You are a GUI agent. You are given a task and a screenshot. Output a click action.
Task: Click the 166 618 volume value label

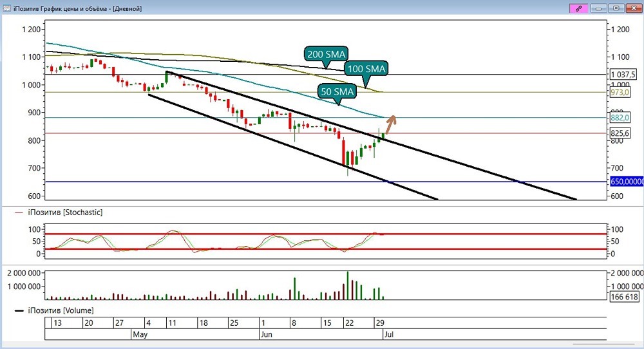pos(624,296)
